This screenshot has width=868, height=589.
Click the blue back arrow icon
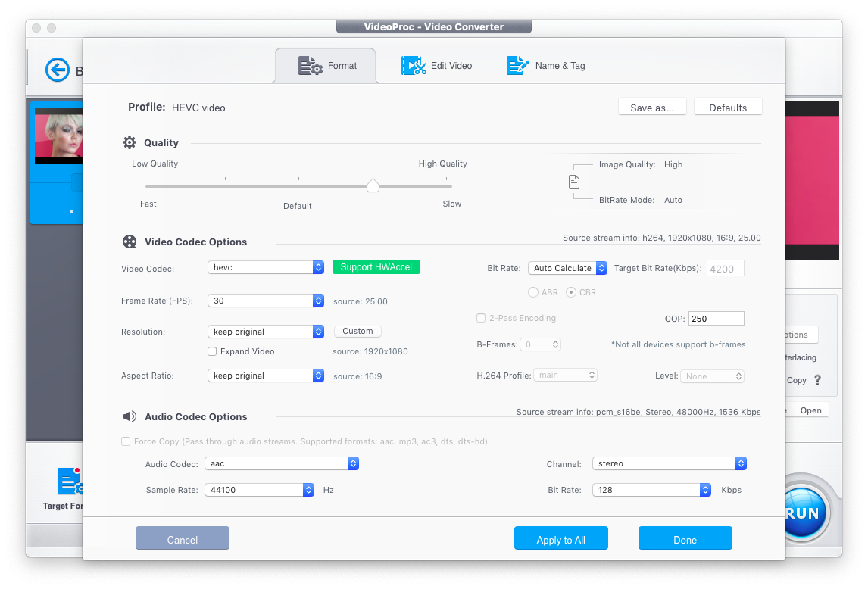point(57,70)
